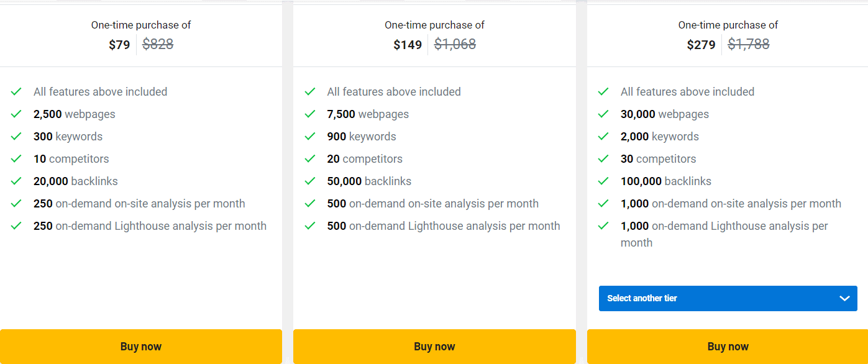The height and width of the screenshot is (364, 868).
Task: Click the checkmark beside 100,000 backlinks
Action: [x=603, y=181]
